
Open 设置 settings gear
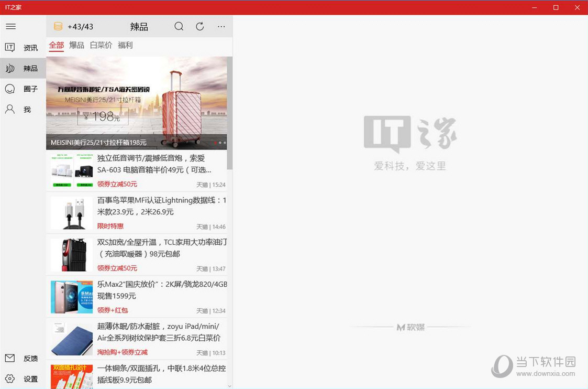pyautogui.click(x=10, y=379)
